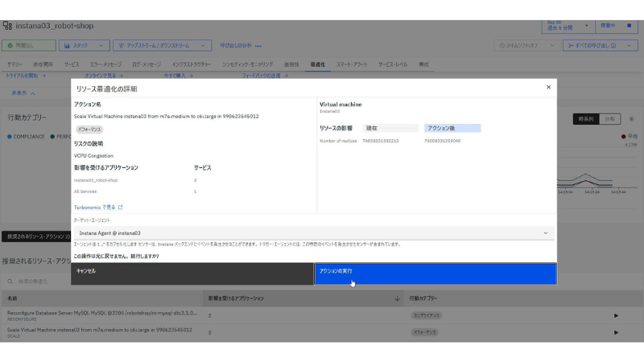Image resolution: width=644 pixels, height=362 pixels.
Task: Click the フィードバックの送信 link
Action: (265, 76)
